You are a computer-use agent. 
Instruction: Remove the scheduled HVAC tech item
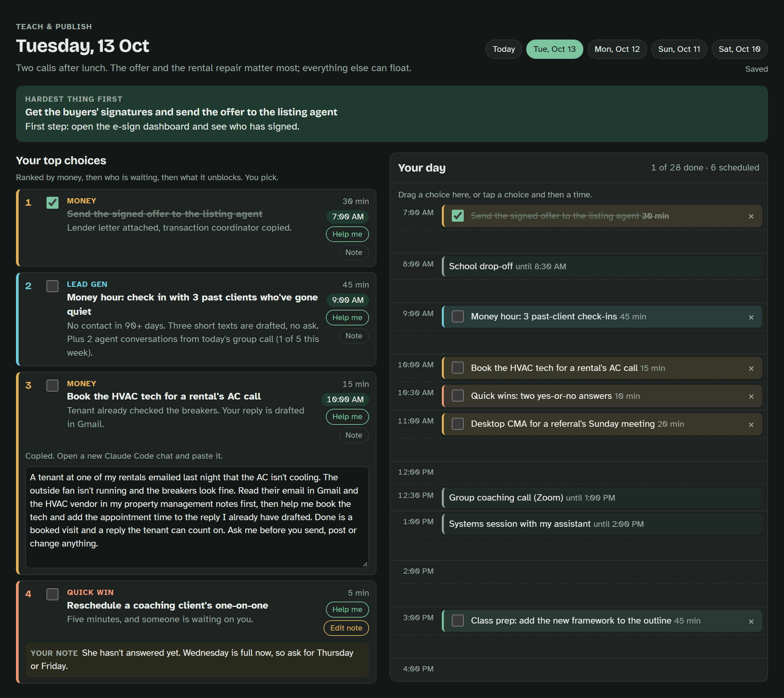751,368
